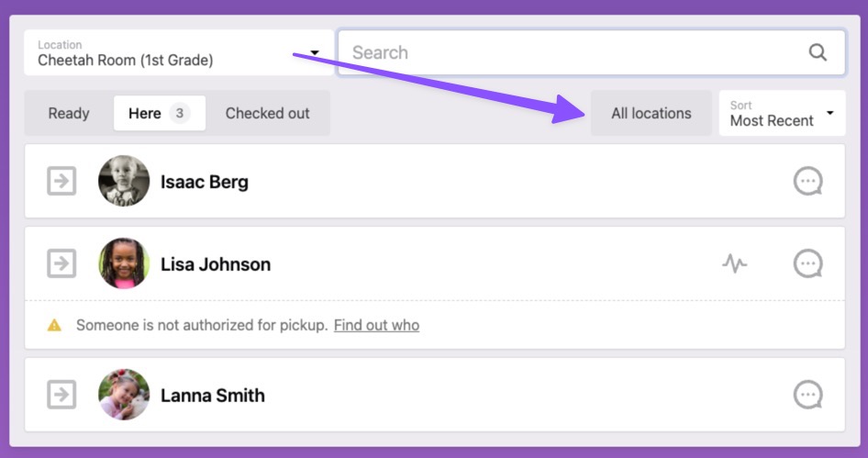The width and height of the screenshot is (868, 458).
Task: Switch to the Ready tab
Action: (x=69, y=113)
